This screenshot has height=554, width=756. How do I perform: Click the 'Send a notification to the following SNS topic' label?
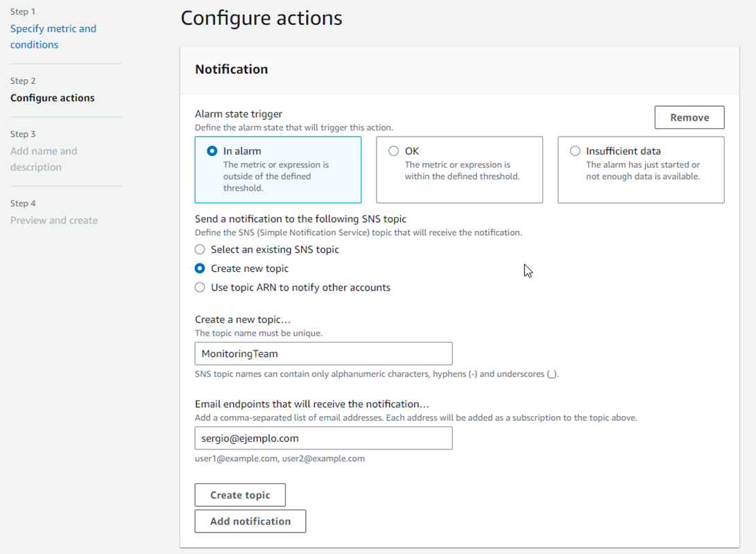(300, 218)
